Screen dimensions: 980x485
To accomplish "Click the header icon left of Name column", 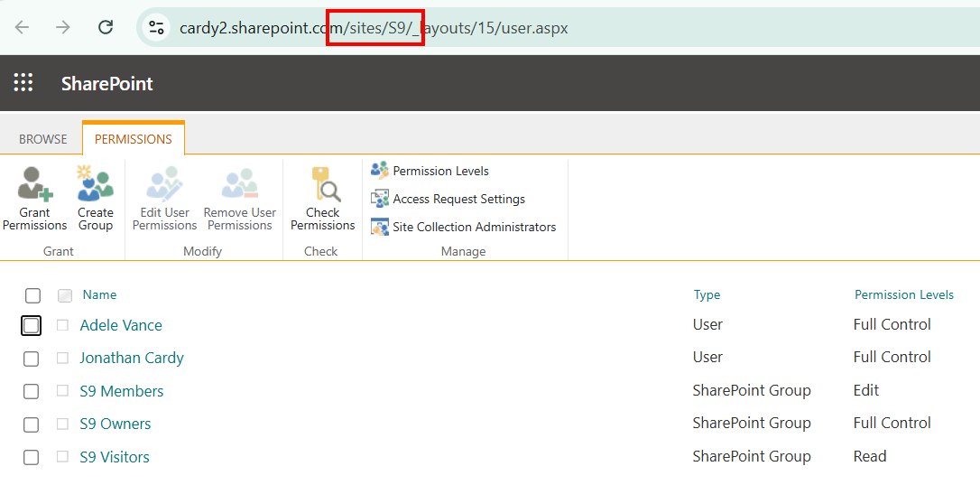I will 65,295.
